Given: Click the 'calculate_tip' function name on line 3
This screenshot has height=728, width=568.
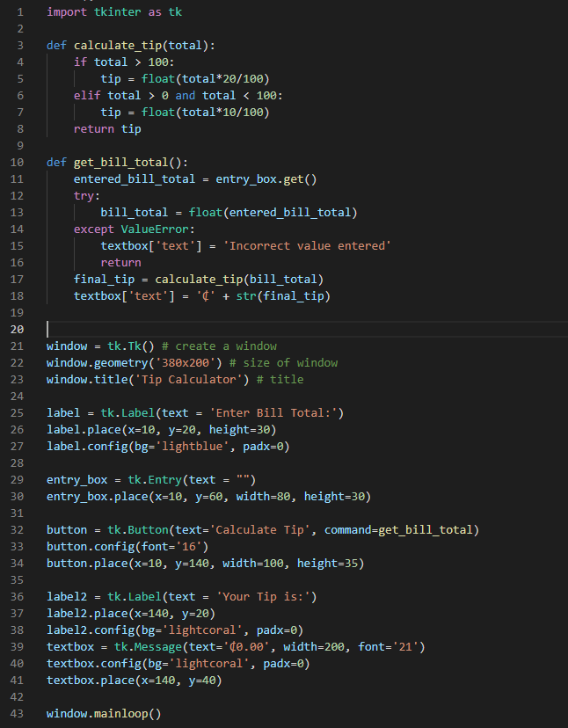Looking at the screenshot, I should tap(118, 46).
